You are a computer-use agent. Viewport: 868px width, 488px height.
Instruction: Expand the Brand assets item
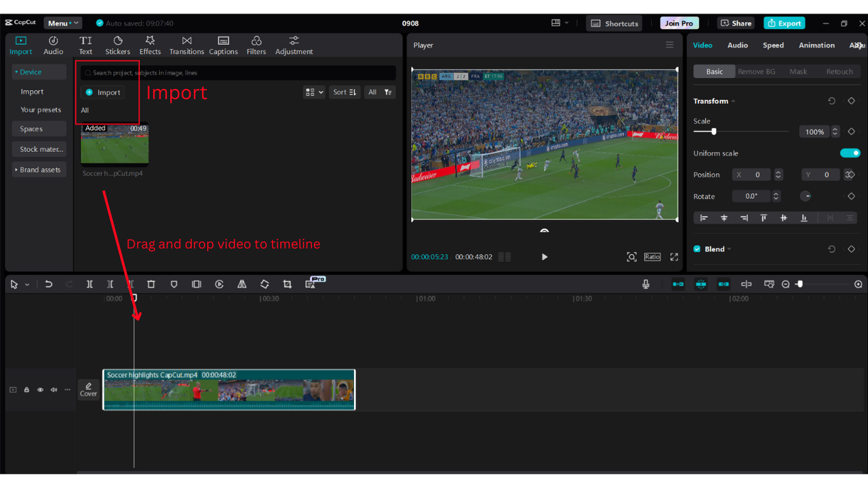pyautogui.click(x=39, y=170)
